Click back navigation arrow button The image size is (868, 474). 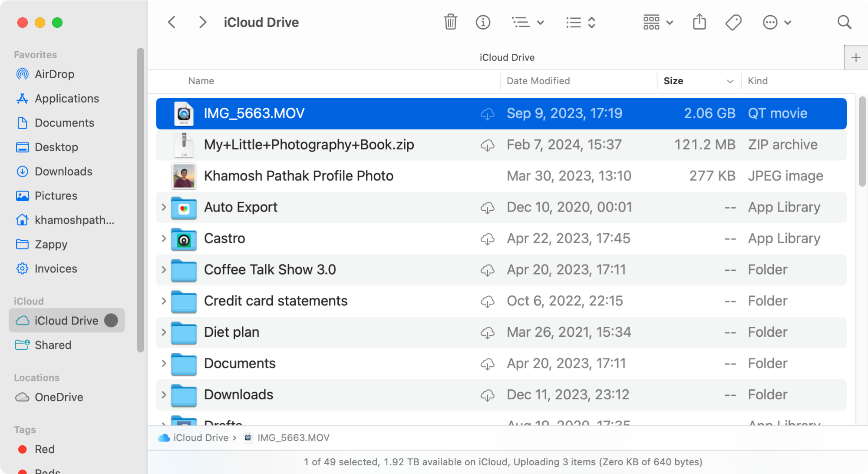172,22
